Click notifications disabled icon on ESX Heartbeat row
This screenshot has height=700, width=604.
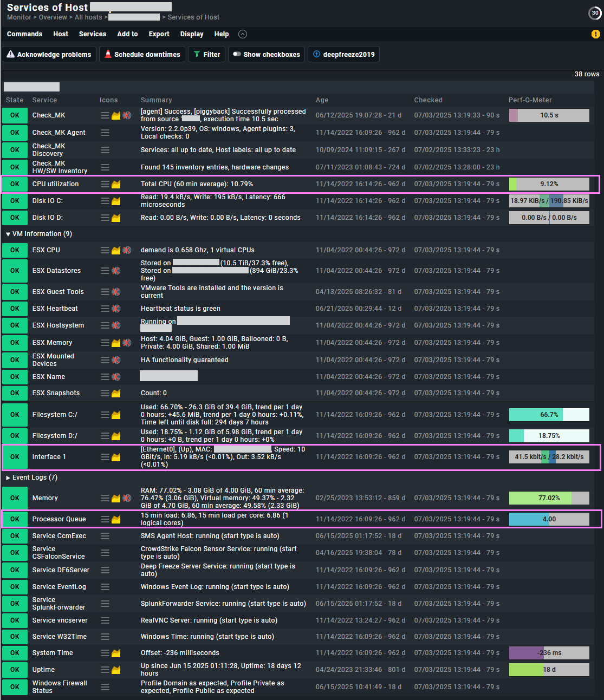coord(116,309)
